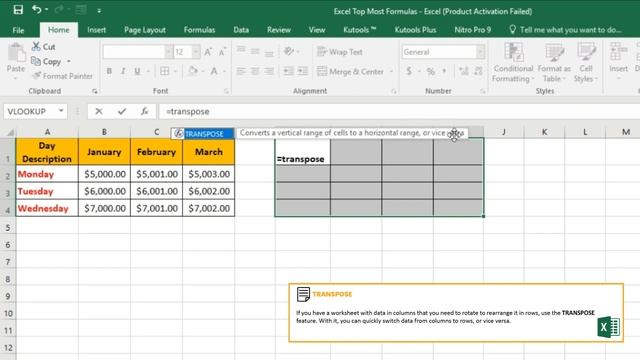This screenshot has width=640, height=360.
Task: Open the File tab
Action: 18,30
